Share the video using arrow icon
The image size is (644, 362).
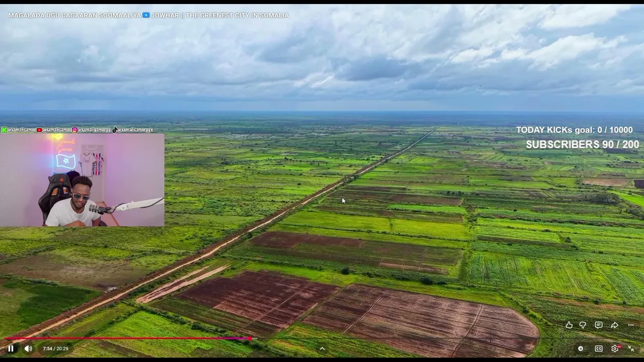point(615,325)
